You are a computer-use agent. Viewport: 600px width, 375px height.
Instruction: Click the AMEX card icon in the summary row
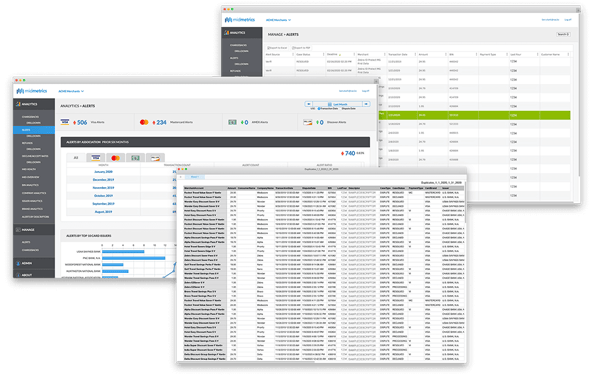tap(232, 122)
